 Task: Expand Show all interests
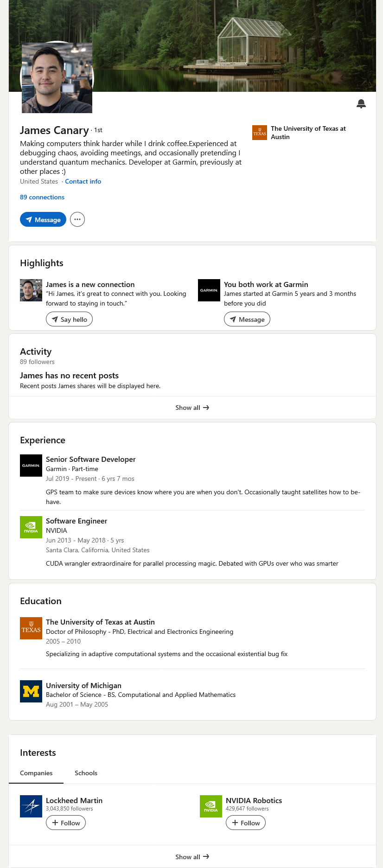[x=192, y=856]
